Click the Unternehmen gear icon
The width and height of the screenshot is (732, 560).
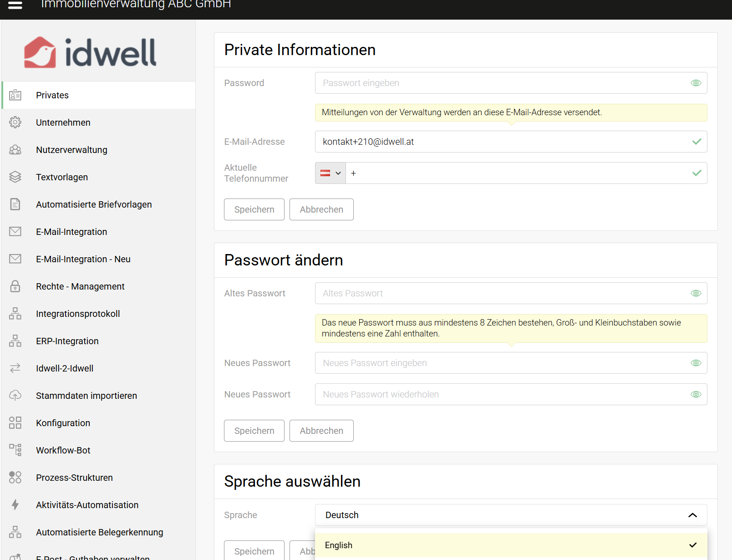(x=15, y=122)
